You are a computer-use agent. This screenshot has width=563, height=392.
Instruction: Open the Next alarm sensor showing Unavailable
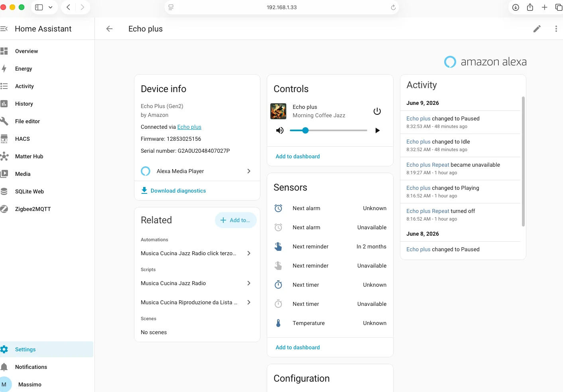[330, 227]
